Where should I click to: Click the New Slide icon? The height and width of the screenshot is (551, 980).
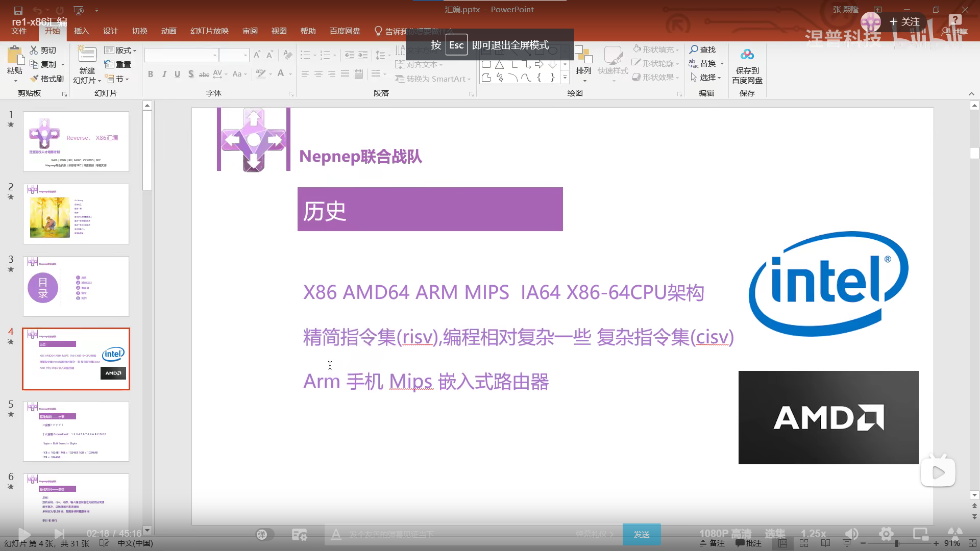point(87,55)
